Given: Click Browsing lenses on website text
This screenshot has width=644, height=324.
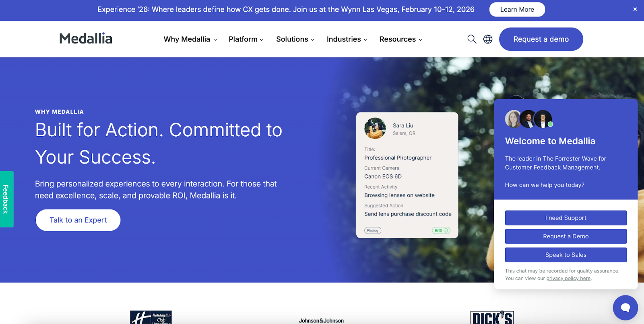Looking at the screenshot, I should pos(399,195).
